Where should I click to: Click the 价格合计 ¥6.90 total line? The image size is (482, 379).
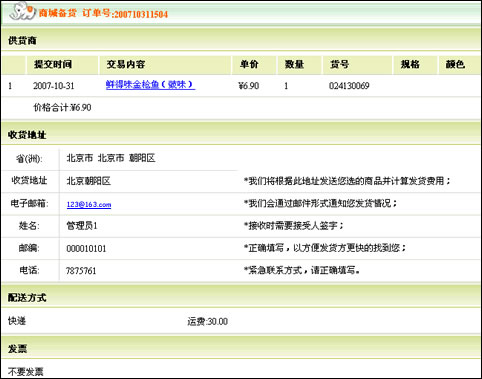click(62, 107)
